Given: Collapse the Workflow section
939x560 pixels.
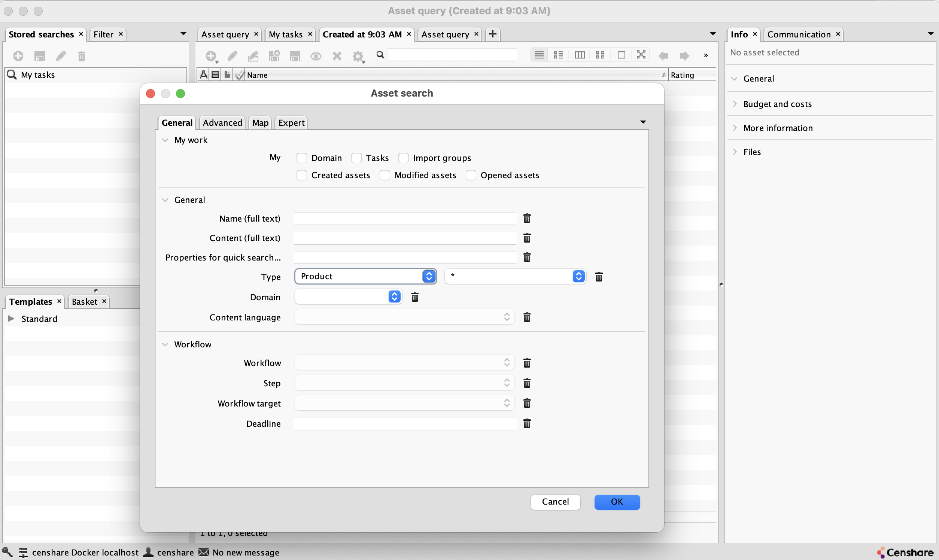Looking at the screenshot, I should coord(165,344).
